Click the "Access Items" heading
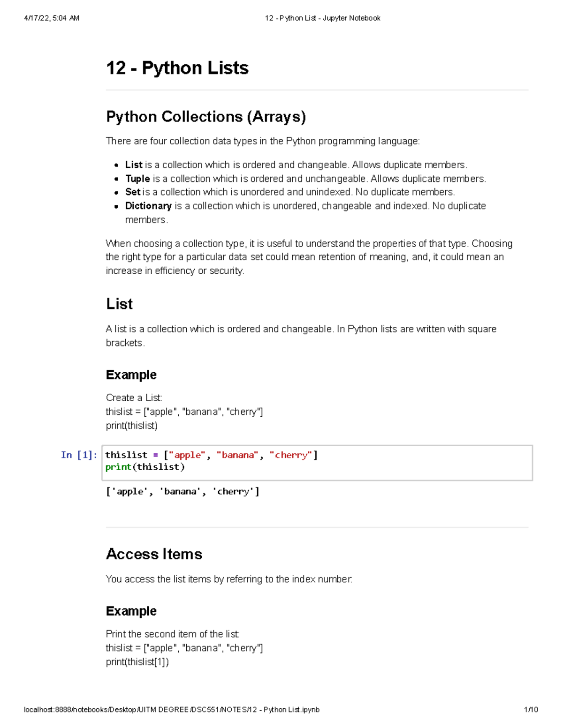This screenshot has height=728, width=563. [154, 554]
